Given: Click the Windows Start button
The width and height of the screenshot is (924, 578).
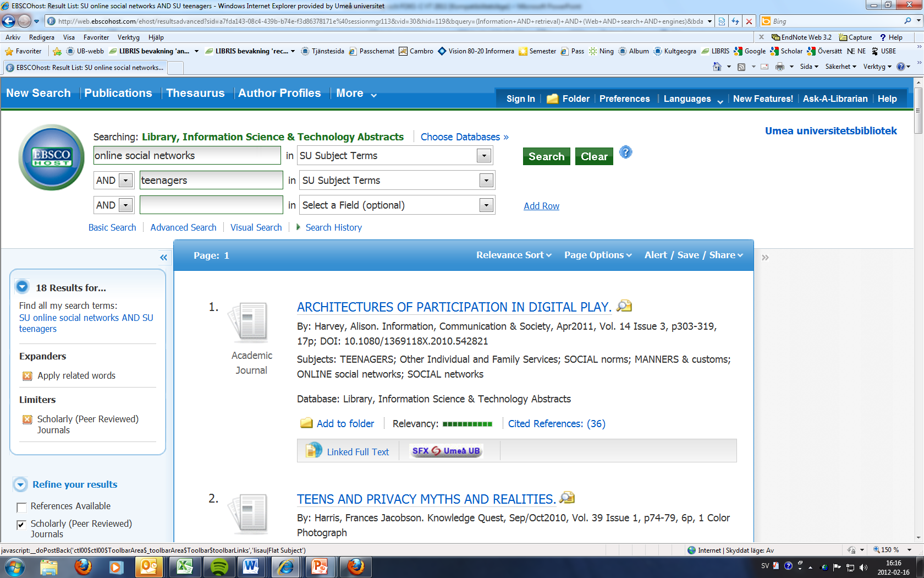Looking at the screenshot, I should pyautogui.click(x=15, y=567).
